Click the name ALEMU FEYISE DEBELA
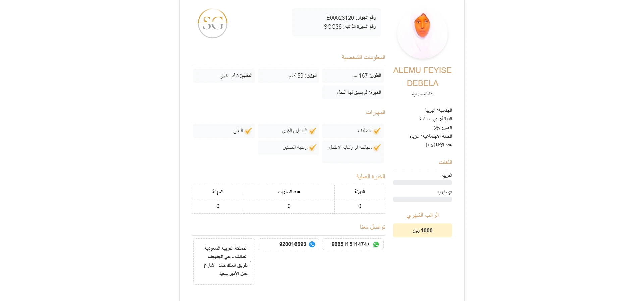The image size is (644, 301). pos(423,77)
